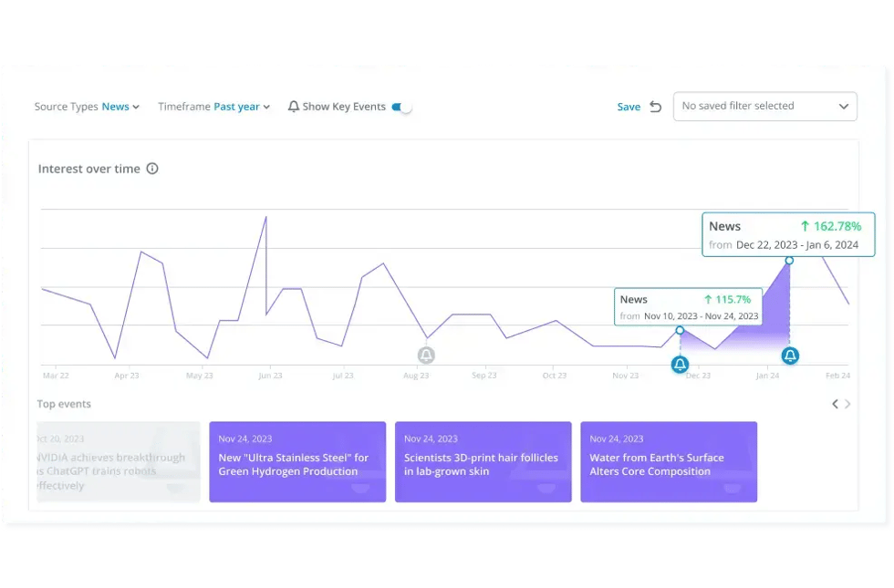Click the left arrow in Top events carousel
Viewport: 894px width, 588px height.
point(834,404)
